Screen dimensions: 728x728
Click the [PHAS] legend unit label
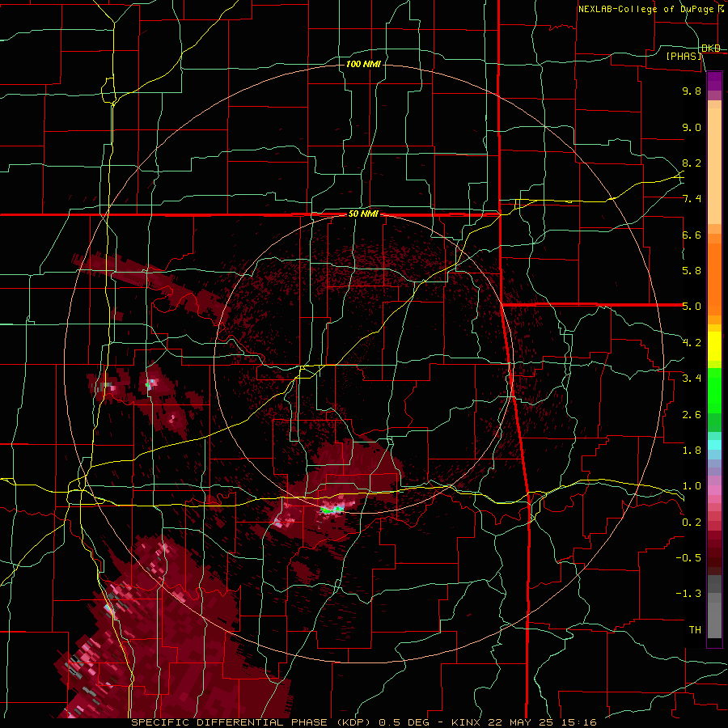click(x=684, y=57)
